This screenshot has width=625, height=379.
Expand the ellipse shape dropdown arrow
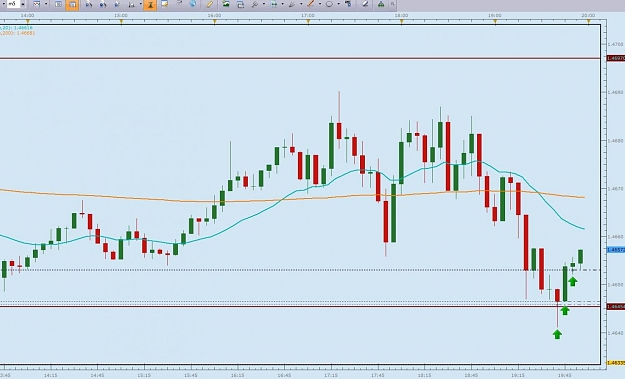[x=338, y=4]
